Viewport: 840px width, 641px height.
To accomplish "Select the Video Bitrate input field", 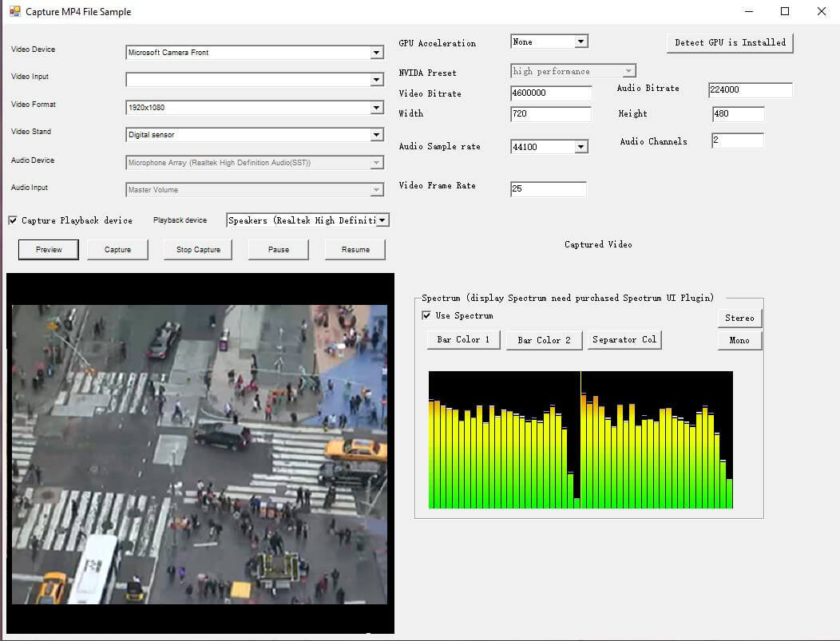I will [549, 93].
